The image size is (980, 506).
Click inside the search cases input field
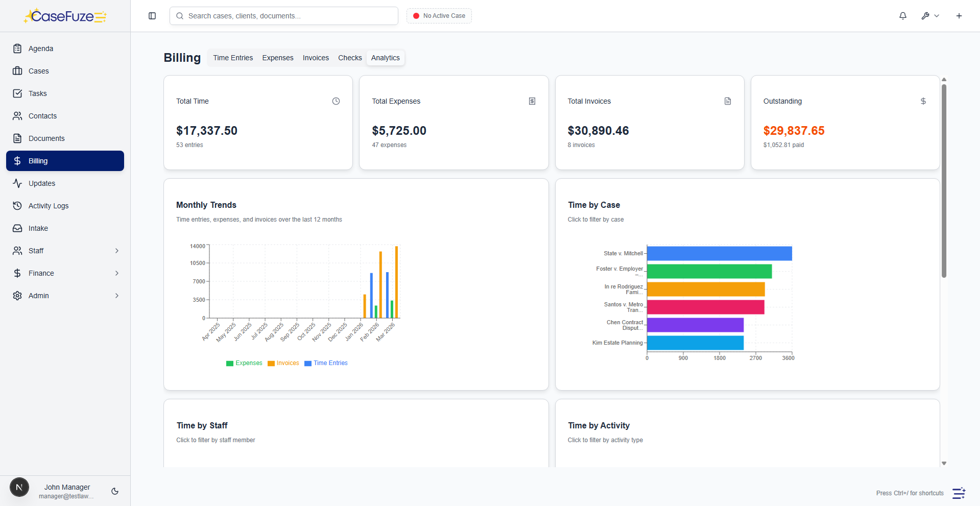click(283, 16)
